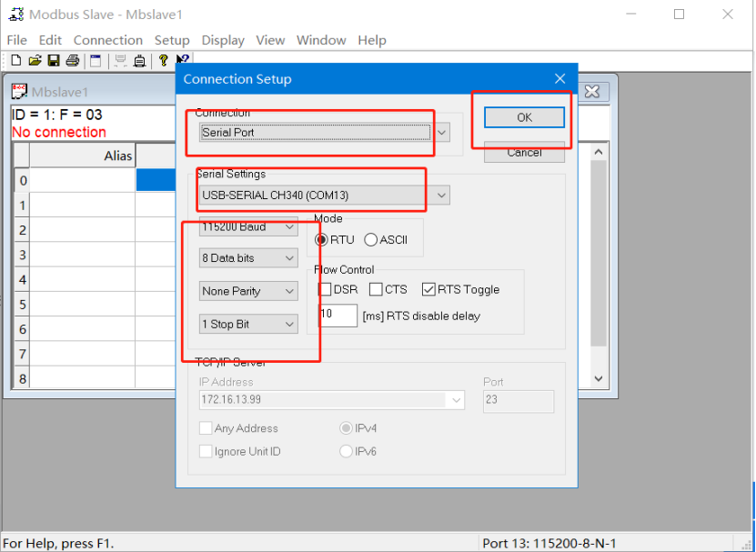Enable the DSR flow control checkbox
756x552 pixels.
point(325,289)
